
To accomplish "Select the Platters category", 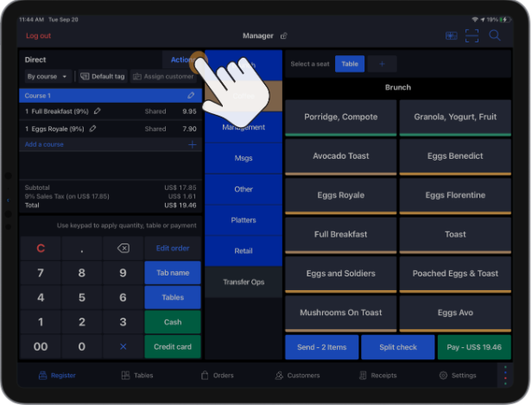I will (x=244, y=220).
